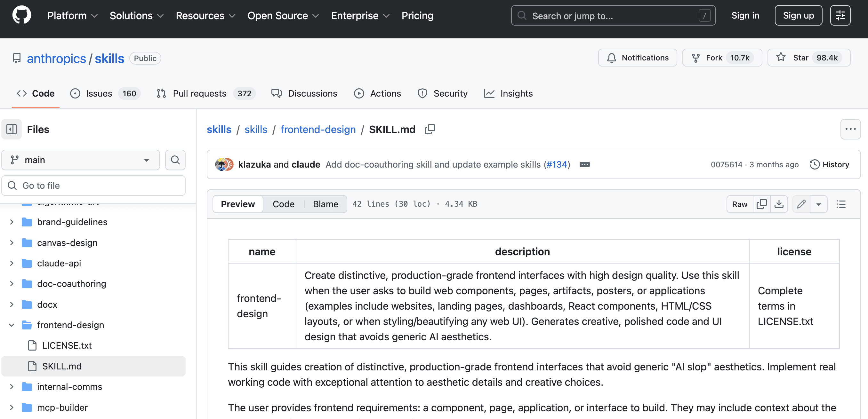Expand the brand-guidelines folder
868x419 pixels.
(12, 222)
